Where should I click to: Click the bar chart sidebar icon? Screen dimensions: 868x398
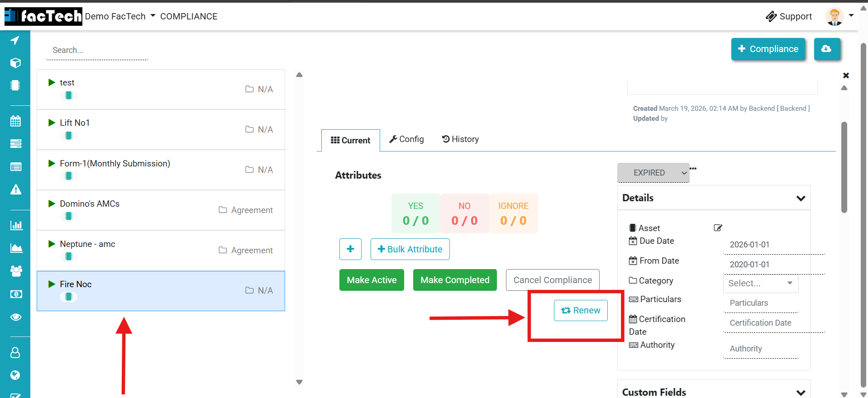(16, 225)
